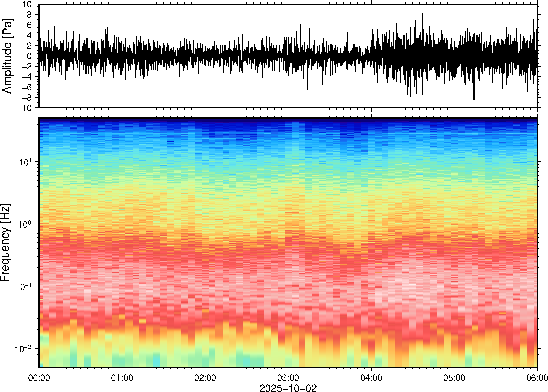This screenshot has width=548, height=392.
Task: Click the Frequency [Hz] axis title
Action: pos(5,243)
